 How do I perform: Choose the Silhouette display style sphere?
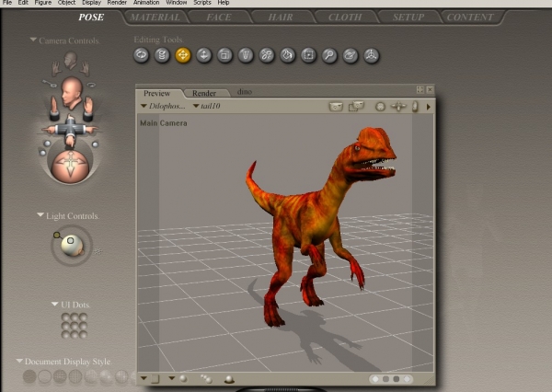[x=29, y=376]
